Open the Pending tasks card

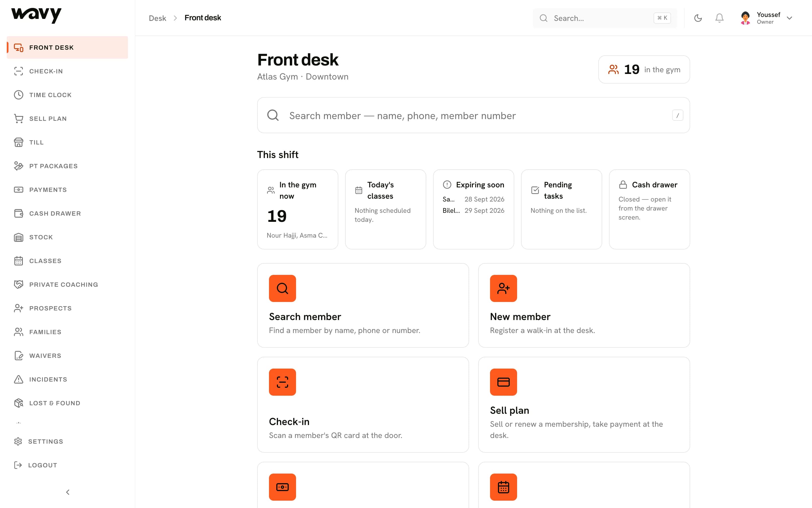[561, 209]
